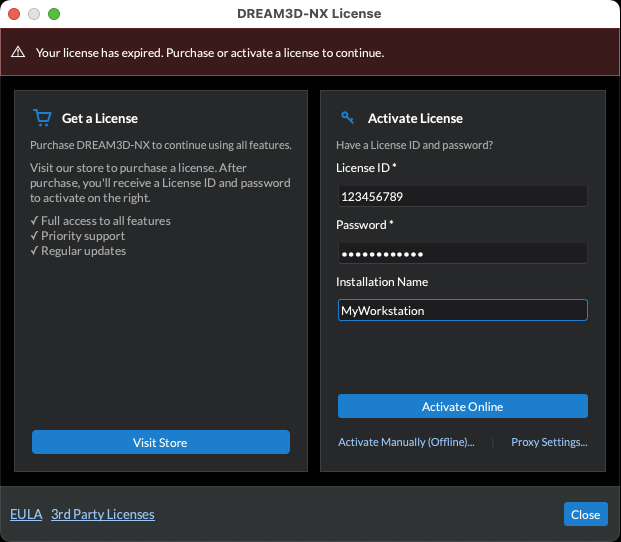Click the 'Activate License' heading
This screenshot has height=542, width=621.
tap(415, 118)
